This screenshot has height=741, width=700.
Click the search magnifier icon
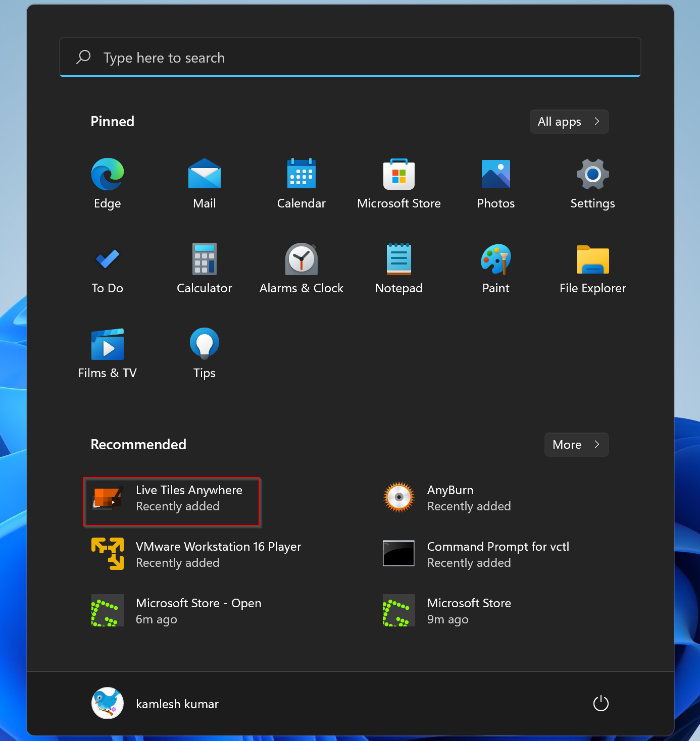pyautogui.click(x=83, y=57)
